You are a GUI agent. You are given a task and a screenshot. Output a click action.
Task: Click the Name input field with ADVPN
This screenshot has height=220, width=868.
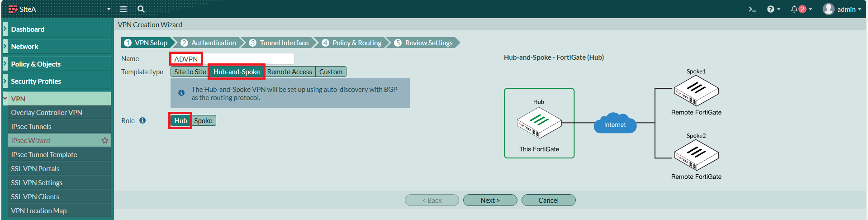coord(232,59)
